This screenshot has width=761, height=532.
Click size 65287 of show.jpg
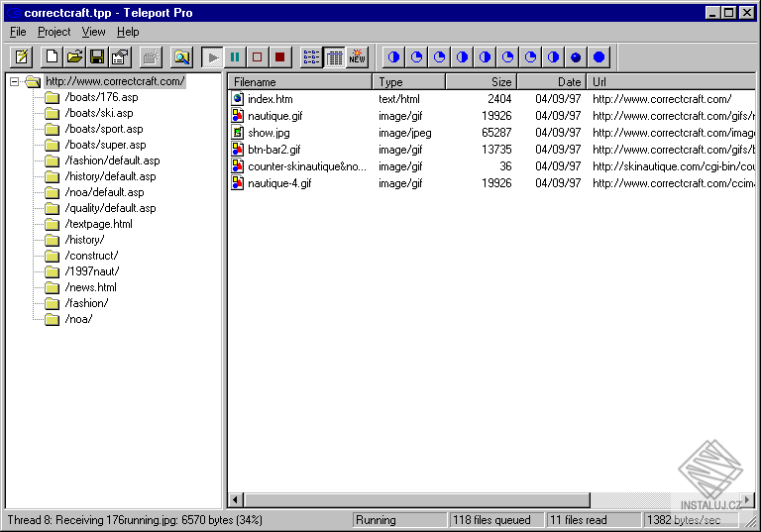click(x=496, y=133)
